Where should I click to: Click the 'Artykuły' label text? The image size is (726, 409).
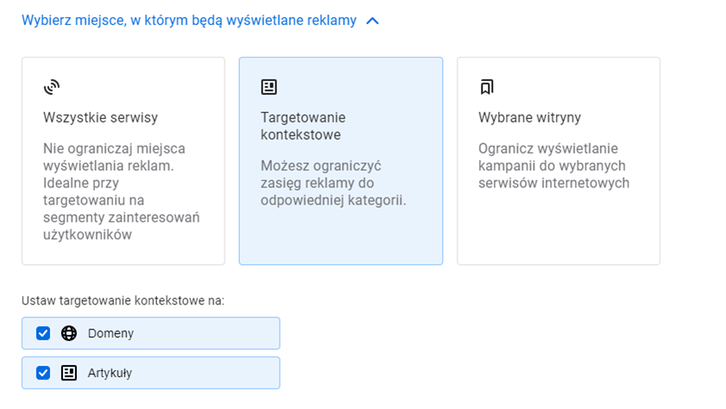(110, 373)
